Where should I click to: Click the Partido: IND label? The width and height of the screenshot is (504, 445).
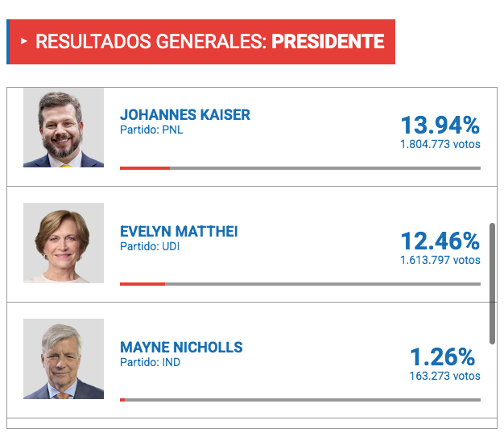click(x=150, y=362)
